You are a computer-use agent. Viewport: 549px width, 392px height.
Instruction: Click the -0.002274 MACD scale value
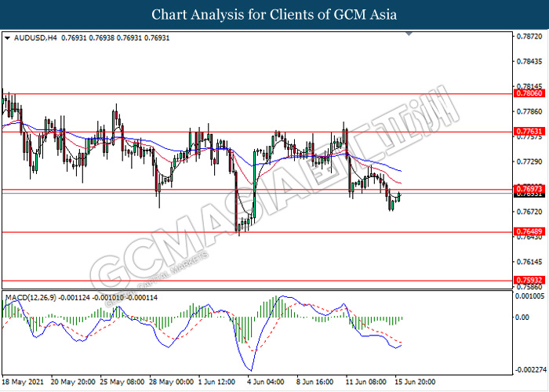coord(530,369)
